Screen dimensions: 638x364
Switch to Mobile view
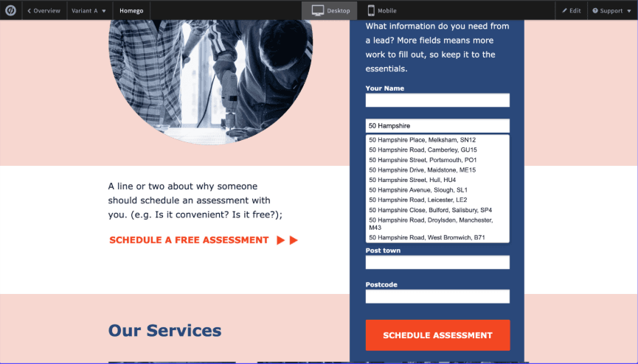(x=381, y=11)
